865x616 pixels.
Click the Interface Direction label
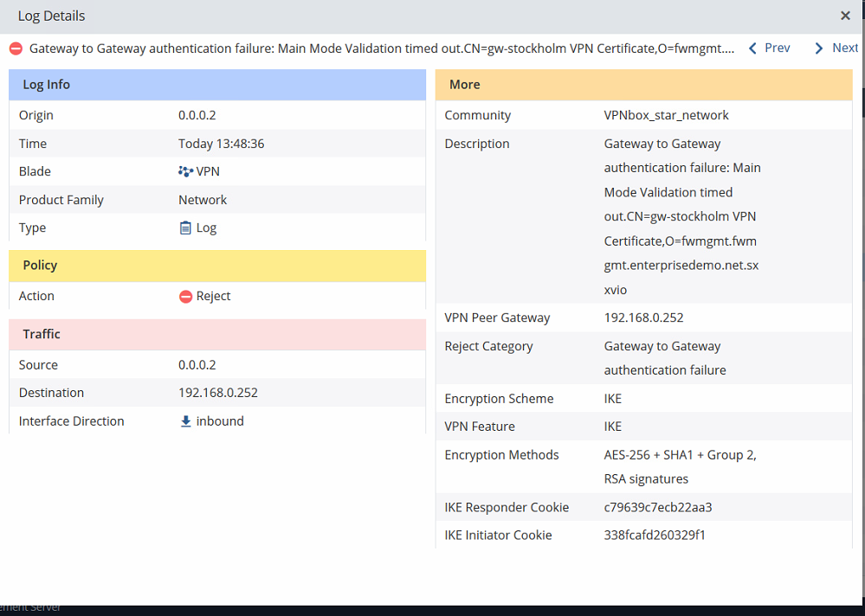point(71,421)
